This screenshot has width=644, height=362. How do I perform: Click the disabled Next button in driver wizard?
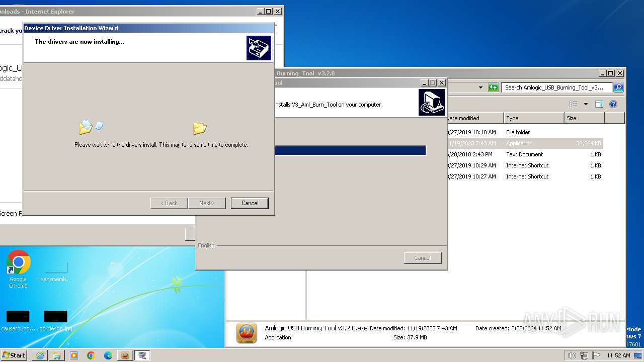[206, 203]
